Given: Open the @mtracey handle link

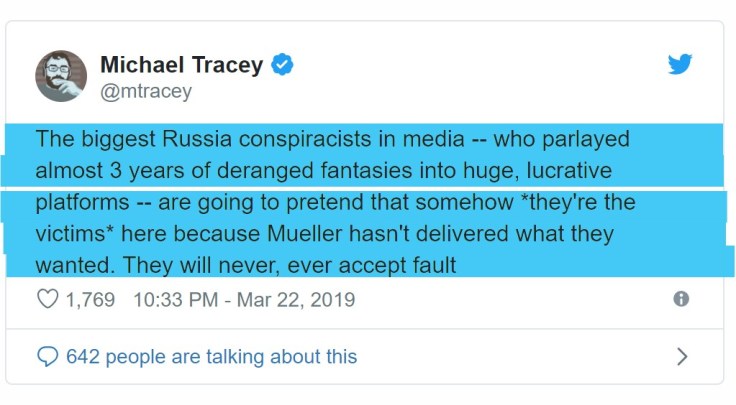Looking at the screenshot, I should [145, 92].
